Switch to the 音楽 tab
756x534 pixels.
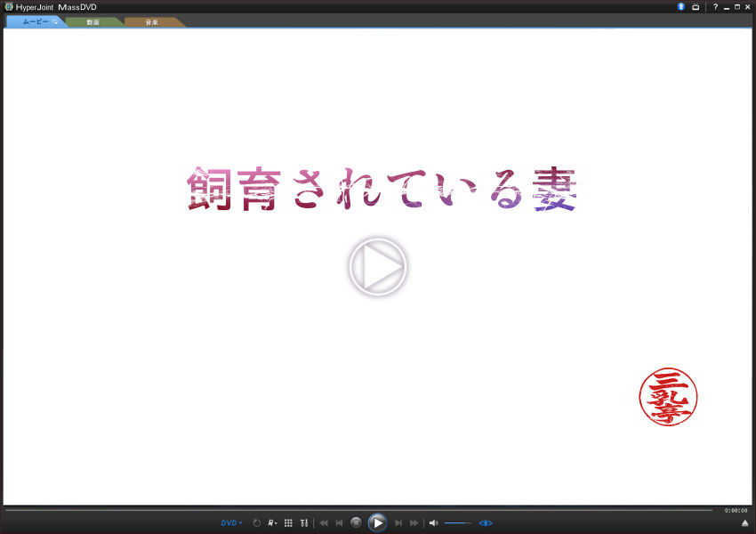click(152, 22)
